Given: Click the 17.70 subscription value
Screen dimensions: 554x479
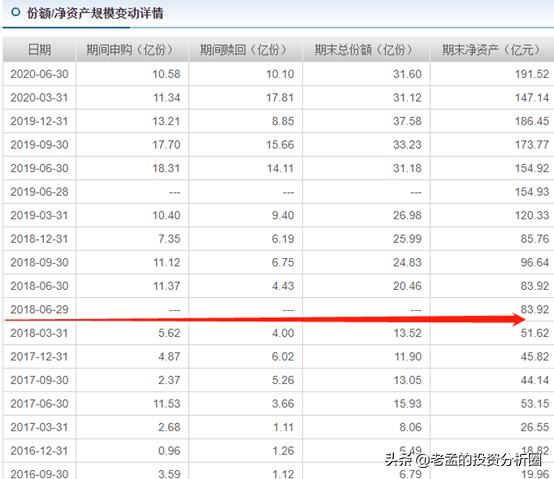Looking at the screenshot, I should click(166, 144).
